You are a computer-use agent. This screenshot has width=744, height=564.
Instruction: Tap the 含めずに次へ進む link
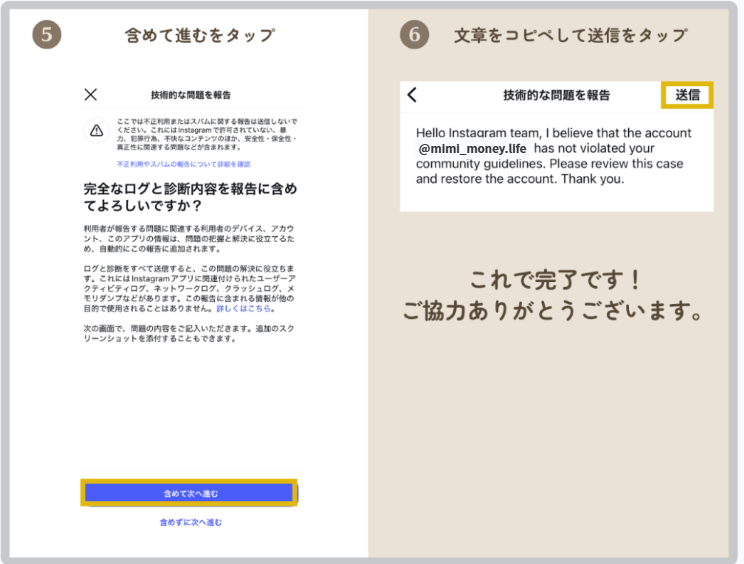point(190,522)
